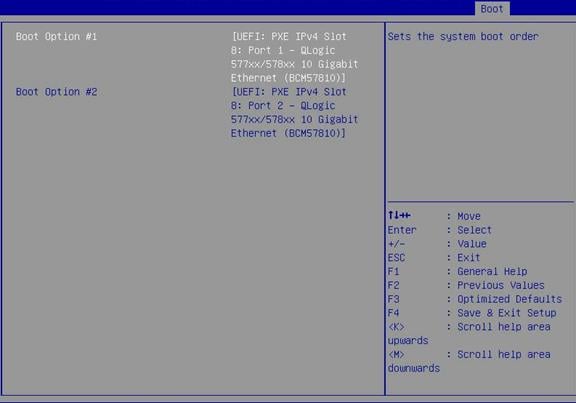This screenshot has height=403, width=576.
Task: Select Boot Option #2 label
Action: [56, 92]
